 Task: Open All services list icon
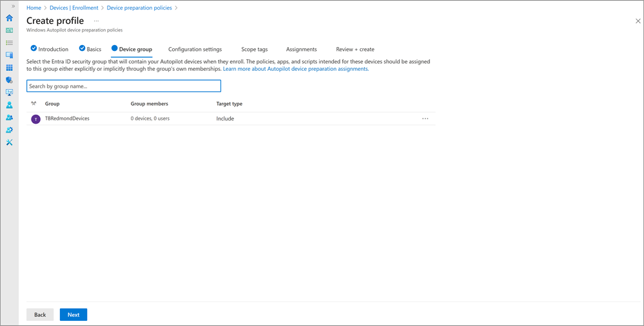tap(10, 43)
